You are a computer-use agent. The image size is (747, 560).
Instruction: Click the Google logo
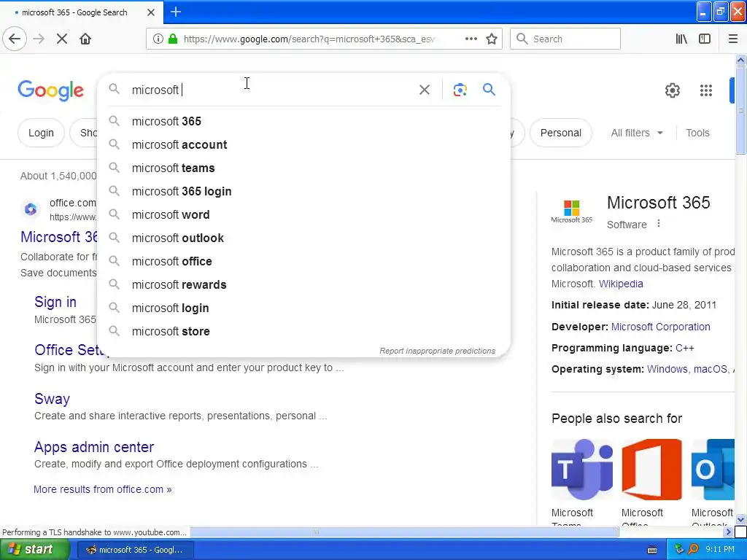click(50, 90)
